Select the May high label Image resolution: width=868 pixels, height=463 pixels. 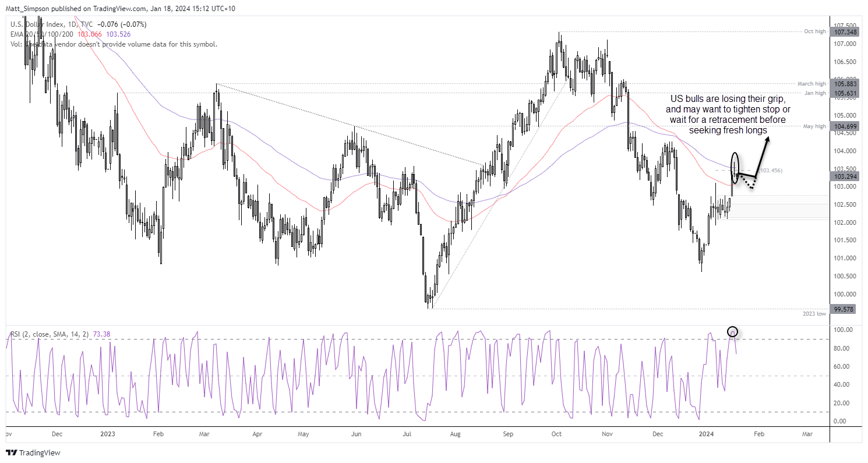814,126
